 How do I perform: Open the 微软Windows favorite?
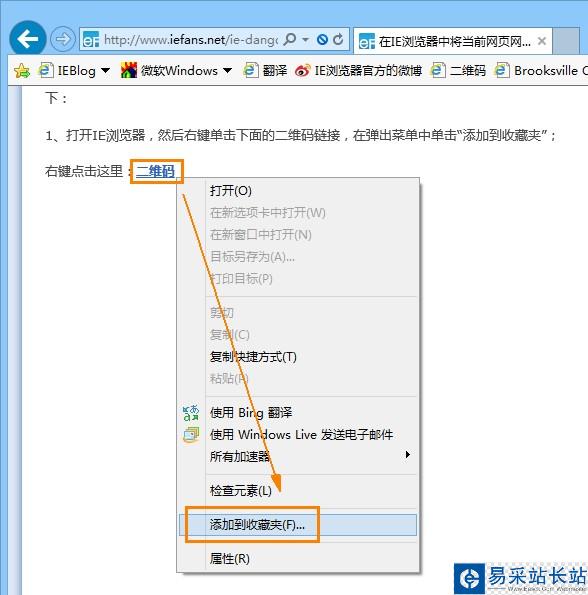click(x=169, y=71)
